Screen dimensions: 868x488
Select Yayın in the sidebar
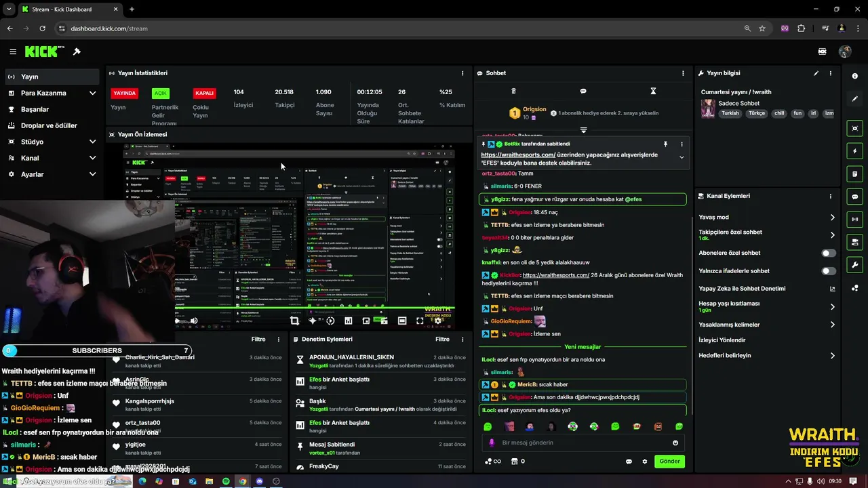[52, 77]
